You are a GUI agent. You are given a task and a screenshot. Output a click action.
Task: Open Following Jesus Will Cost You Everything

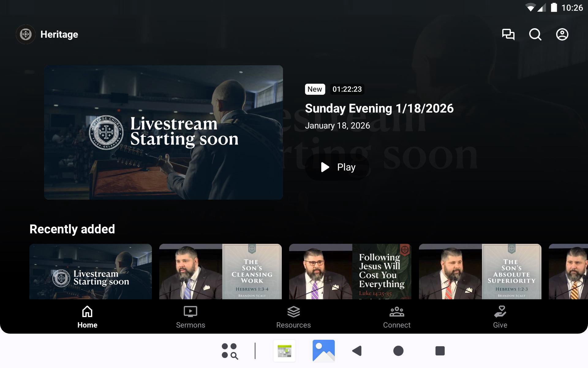tap(350, 271)
